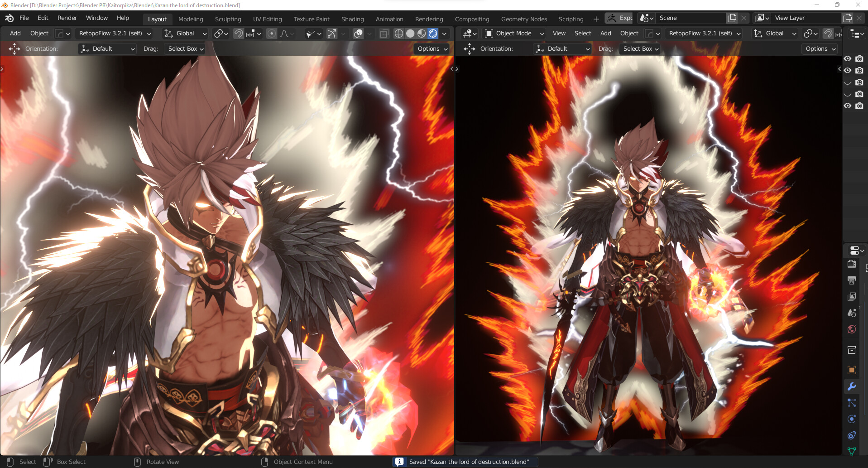Open editor type selector in right viewport
This screenshot has height=468, width=868.
[470, 34]
